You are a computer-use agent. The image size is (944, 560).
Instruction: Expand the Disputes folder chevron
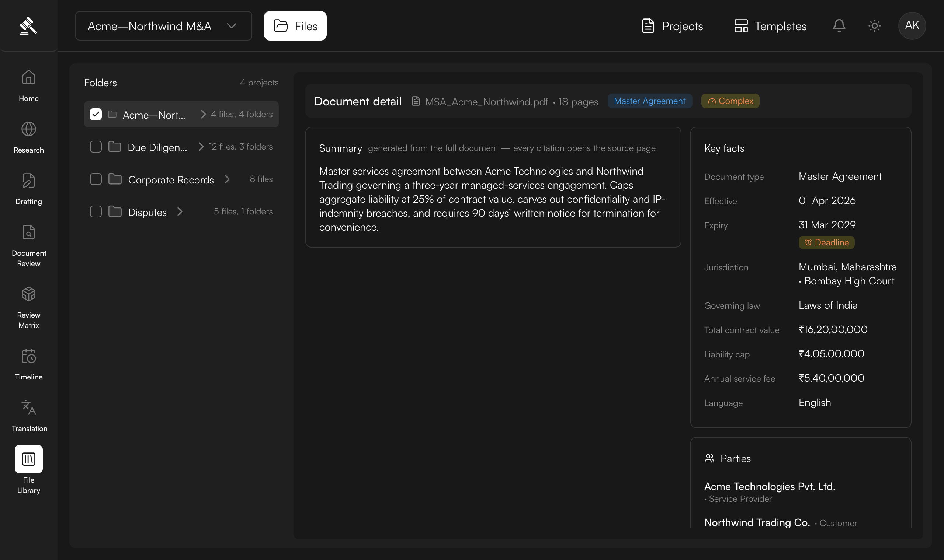point(180,211)
